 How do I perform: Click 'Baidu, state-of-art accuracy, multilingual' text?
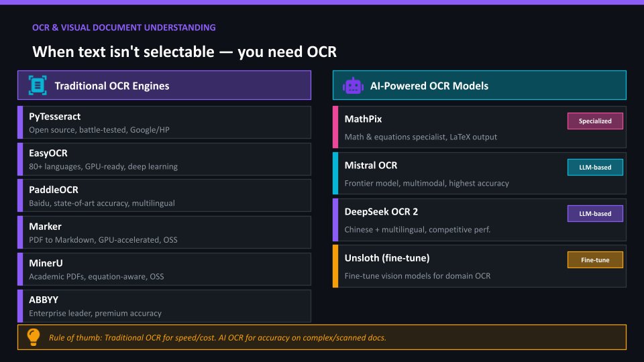[102, 203]
